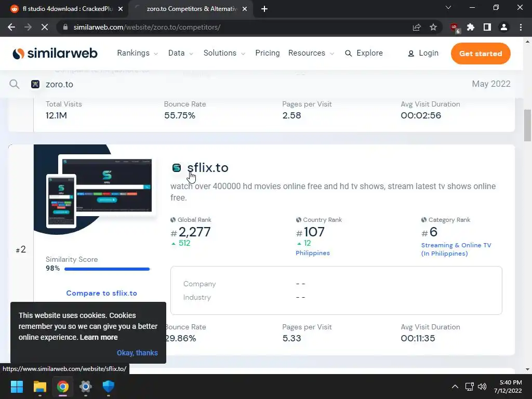Image resolution: width=532 pixels, height=399 pixels.
Task: Click the scrollbar down arrow
Action: (x=527, y=369)
